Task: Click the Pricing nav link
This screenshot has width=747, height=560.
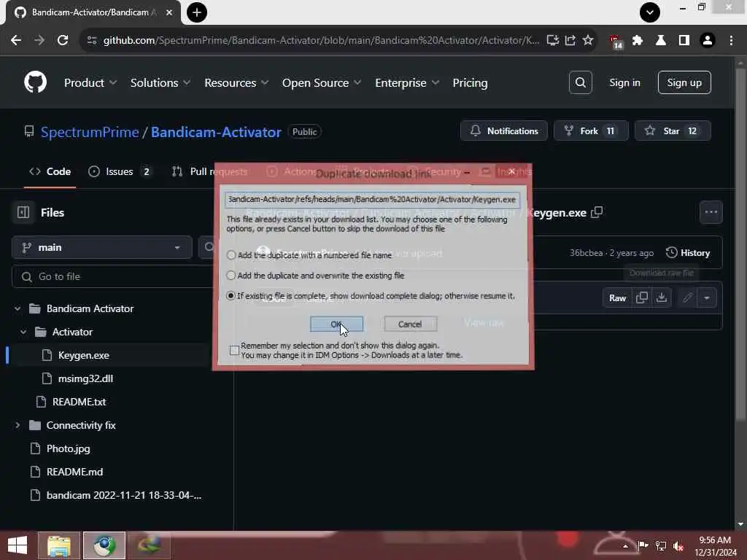Action: pos(470,82)
